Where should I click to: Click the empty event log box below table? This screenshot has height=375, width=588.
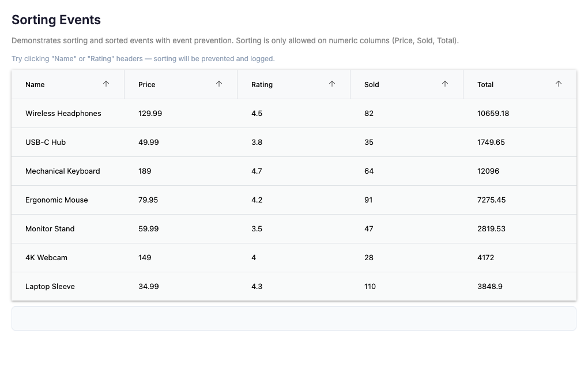(294, 318)
